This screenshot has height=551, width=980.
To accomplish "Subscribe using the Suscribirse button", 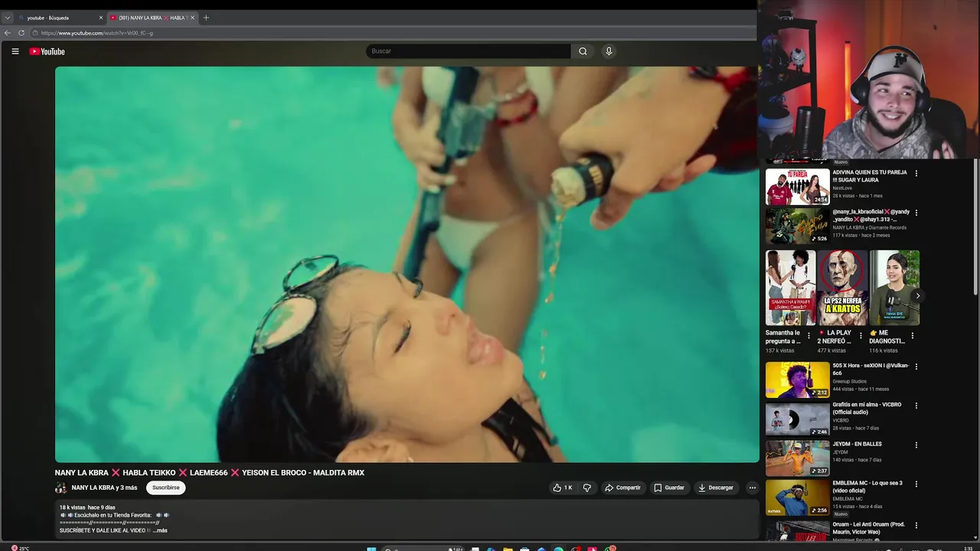I will [165, 487].
